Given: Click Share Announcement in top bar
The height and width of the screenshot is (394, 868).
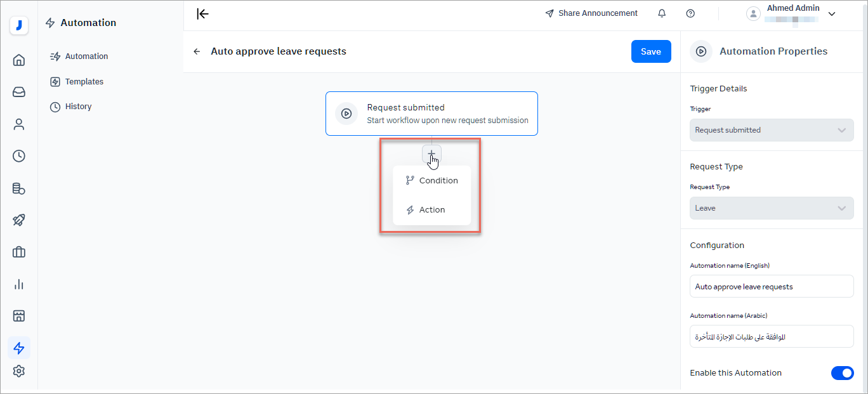Looking at the screenshot, I should coord(591,13).
